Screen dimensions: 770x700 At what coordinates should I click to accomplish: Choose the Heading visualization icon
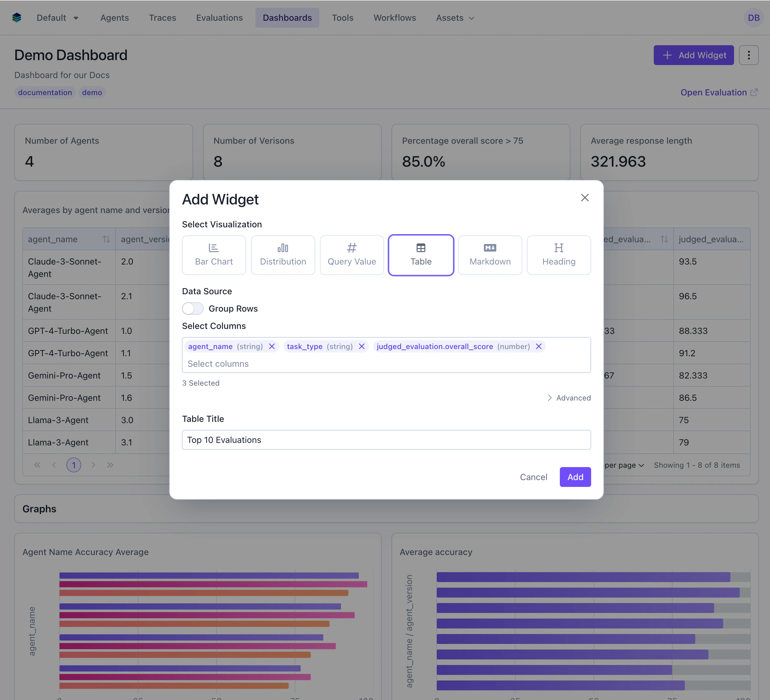coord(558,248)
